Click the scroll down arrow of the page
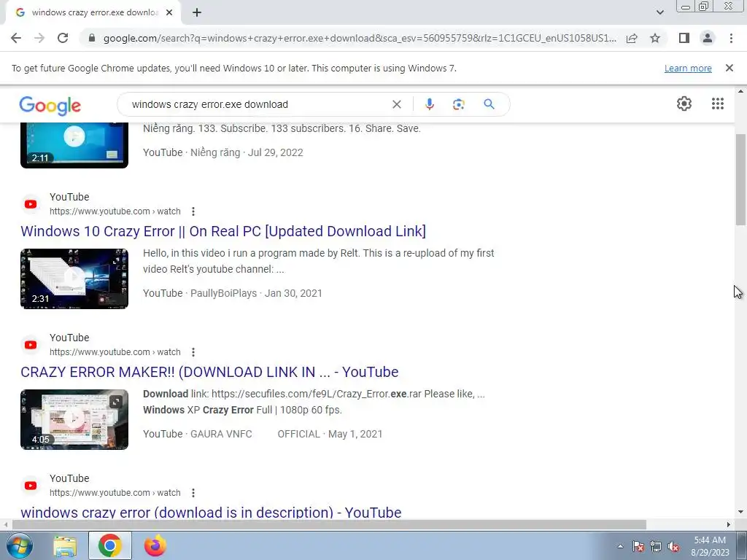The image size is (747, 560). 740,513
